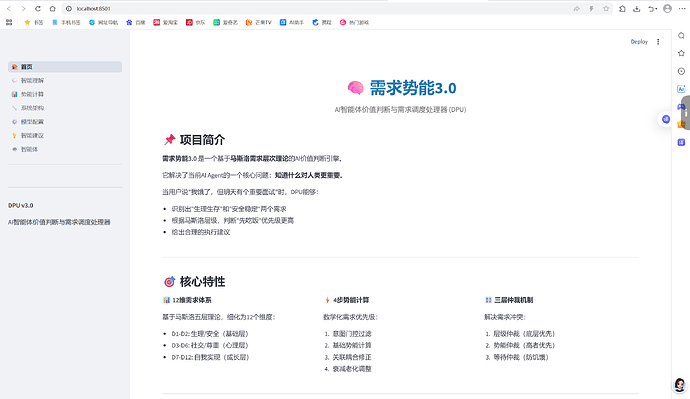Viewport: 690px width, 399px height.
Task: Open the 书签 bookmark with star
Action: click(33, 22)
